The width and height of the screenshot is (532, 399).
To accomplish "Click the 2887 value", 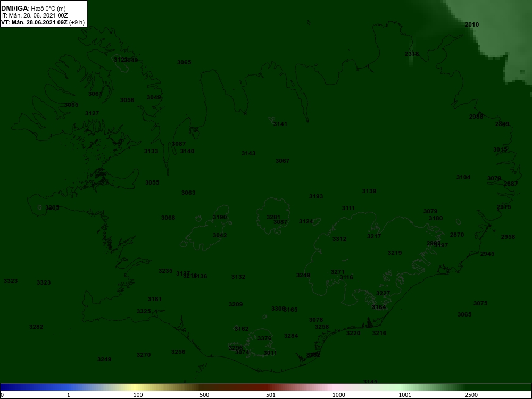I will 511,184.
